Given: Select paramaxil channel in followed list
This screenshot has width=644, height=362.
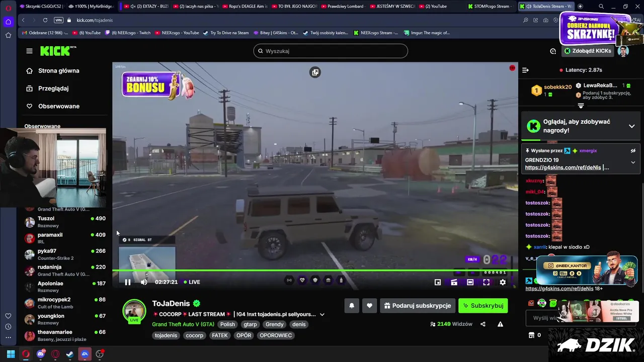Looking at the screenshot, I should coord(64,238).
